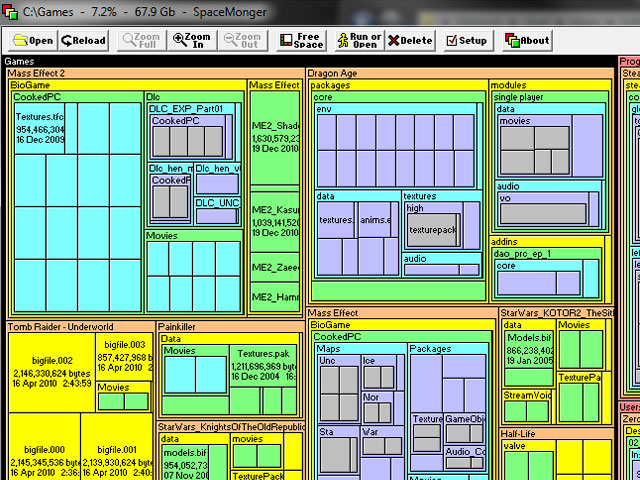Click the Run or Open button
Image resolution: width=640 pixels, height=480 pixels.
point(360,40)
